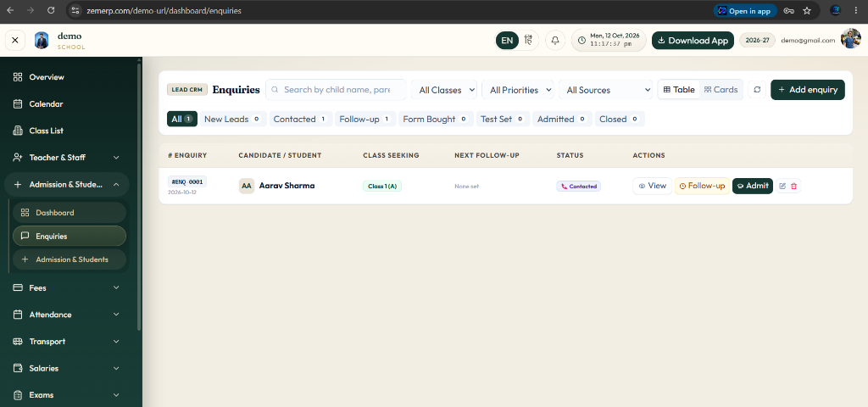Delete the Aarav Sharma enquiry trash icon

pyautogui.click(x=793, y=186)
